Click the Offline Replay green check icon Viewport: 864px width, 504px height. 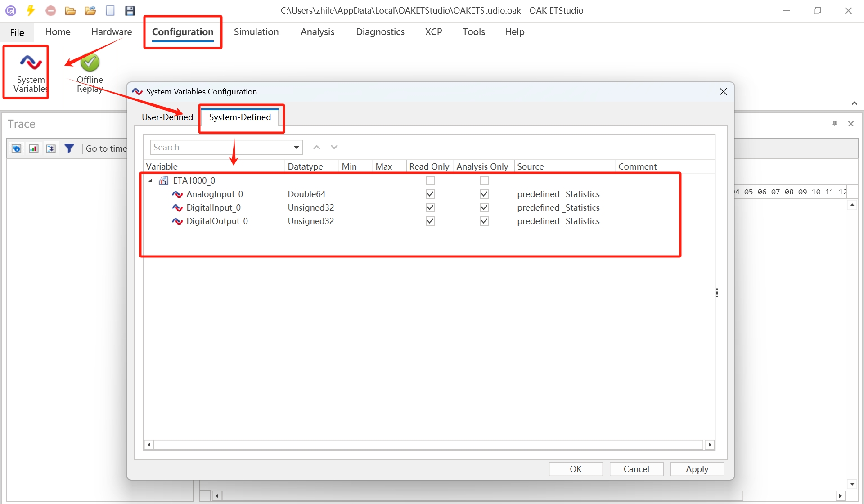point(90,63)
